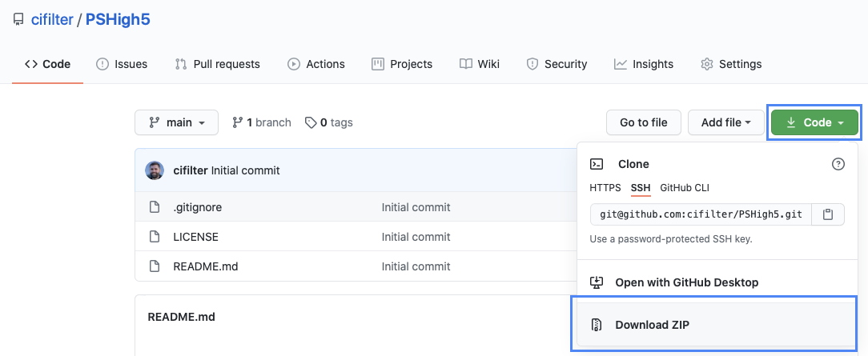Click the Open with GitHub Desktop icon
868x356 pixels.
(597, 282)
